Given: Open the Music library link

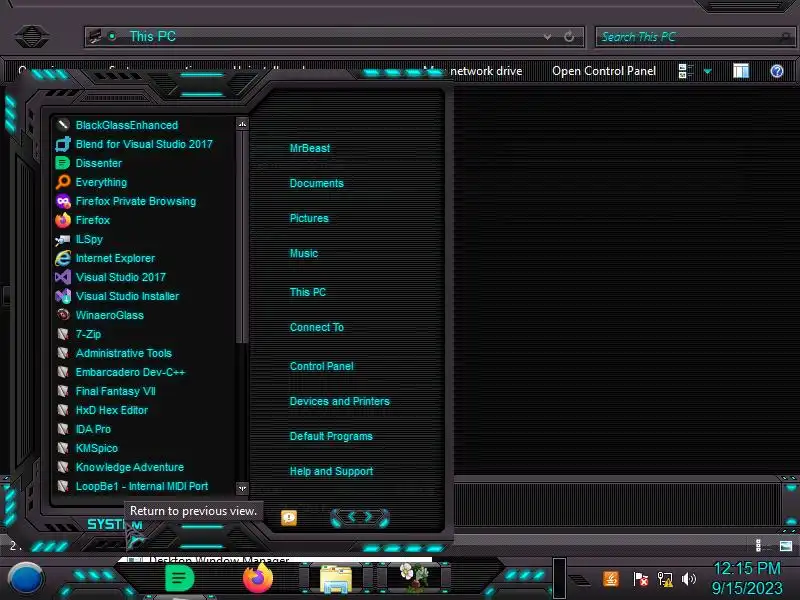Looking at the screenshot, I should pyautogui.click(x=304, y=254).
